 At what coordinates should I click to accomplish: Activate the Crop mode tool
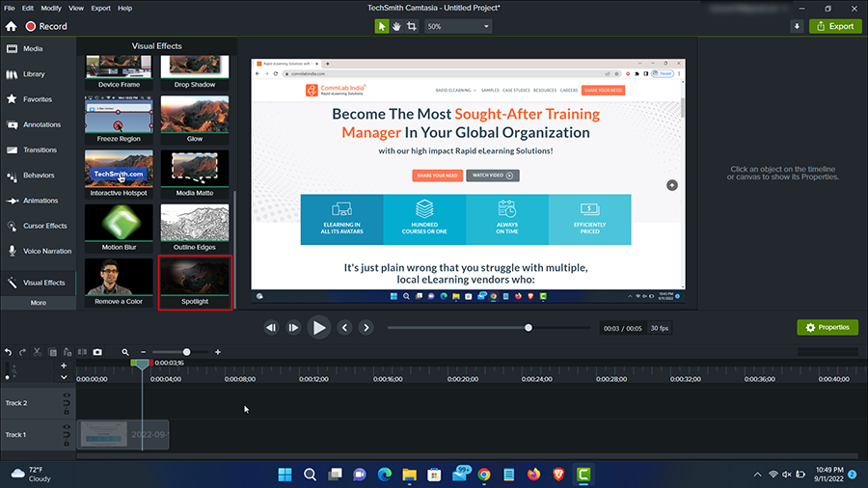click(411, 26)
